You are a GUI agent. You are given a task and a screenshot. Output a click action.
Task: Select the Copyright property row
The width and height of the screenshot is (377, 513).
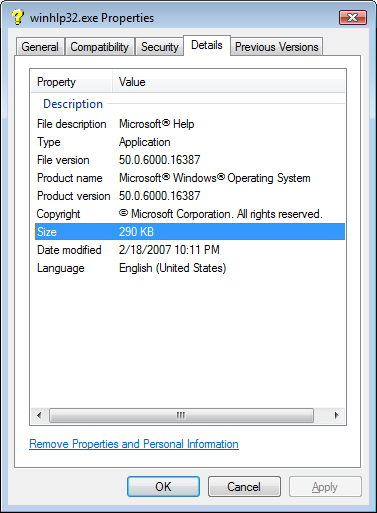click(190, 214)
